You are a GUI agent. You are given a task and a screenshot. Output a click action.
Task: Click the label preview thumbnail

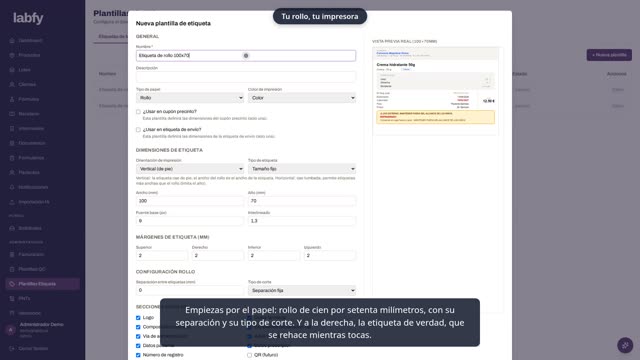[x=436, y=91]
